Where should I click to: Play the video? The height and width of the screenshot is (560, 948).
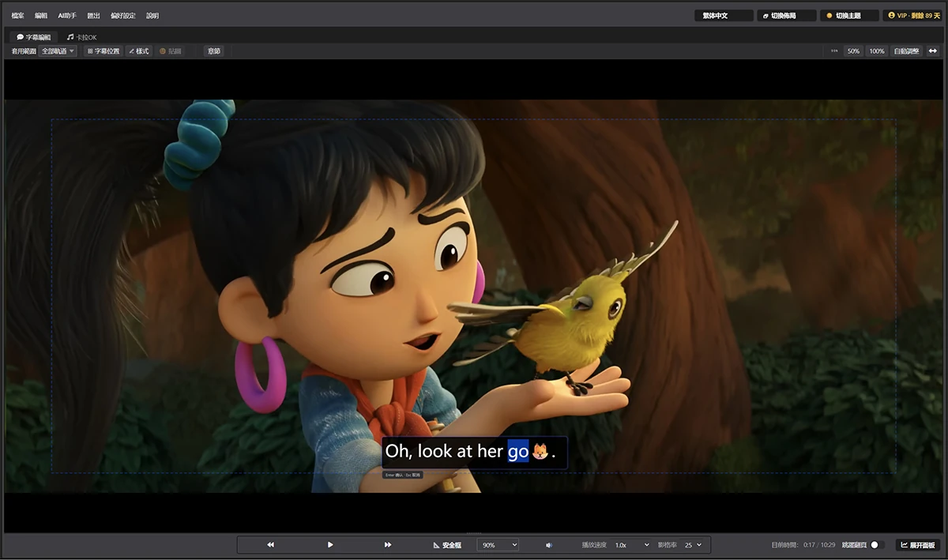tap(330, 545)
